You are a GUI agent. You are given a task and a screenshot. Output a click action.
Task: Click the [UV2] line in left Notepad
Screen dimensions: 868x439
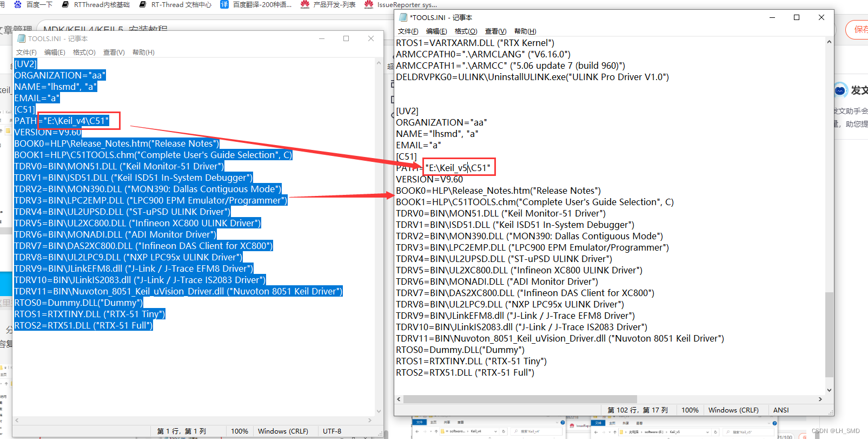click(25, 64)
